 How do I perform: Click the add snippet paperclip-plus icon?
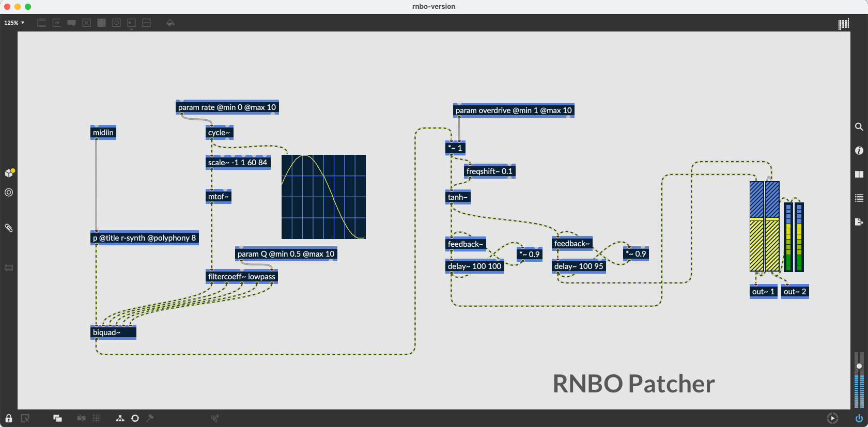click(215, 418)
